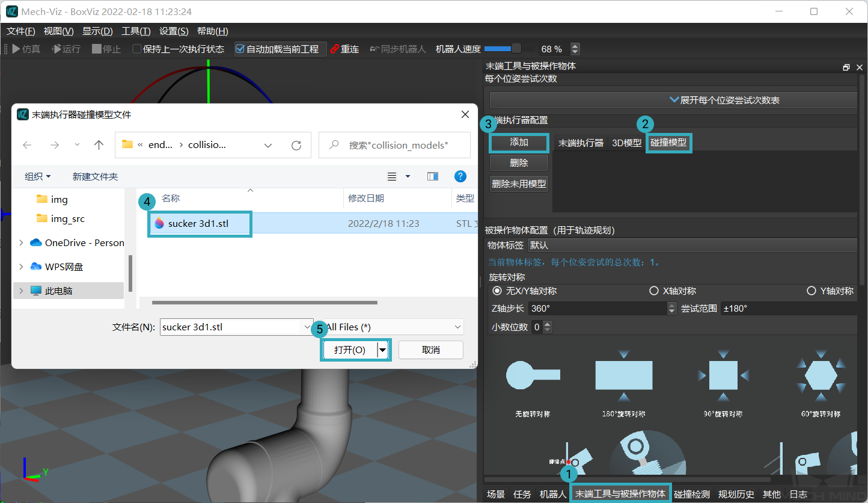Float the 末端工具与被操作物体 panel
Screen dimensions: 868x503
click(x=846, y=67)
